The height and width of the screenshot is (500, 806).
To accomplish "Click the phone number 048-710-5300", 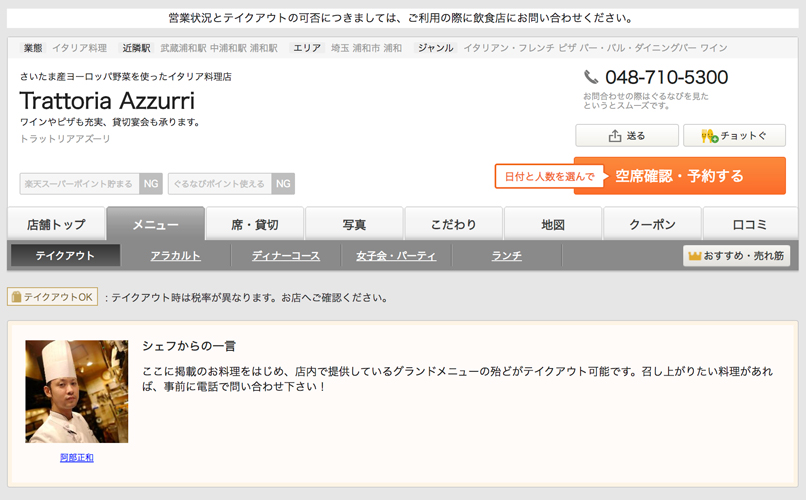I will point(666,78).
